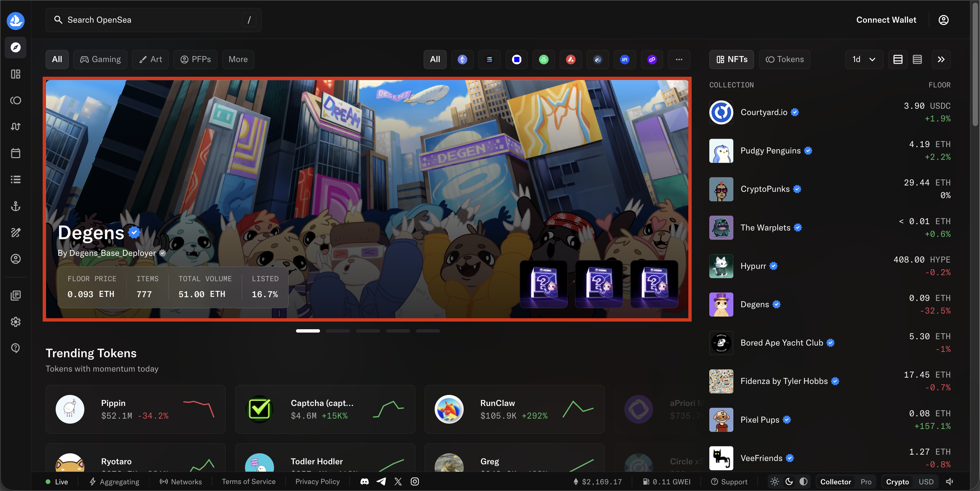Open the compass Explore icon in sidebar
Image resolution: width=980 pixels, height=491 pixels.
coord(15,47)
